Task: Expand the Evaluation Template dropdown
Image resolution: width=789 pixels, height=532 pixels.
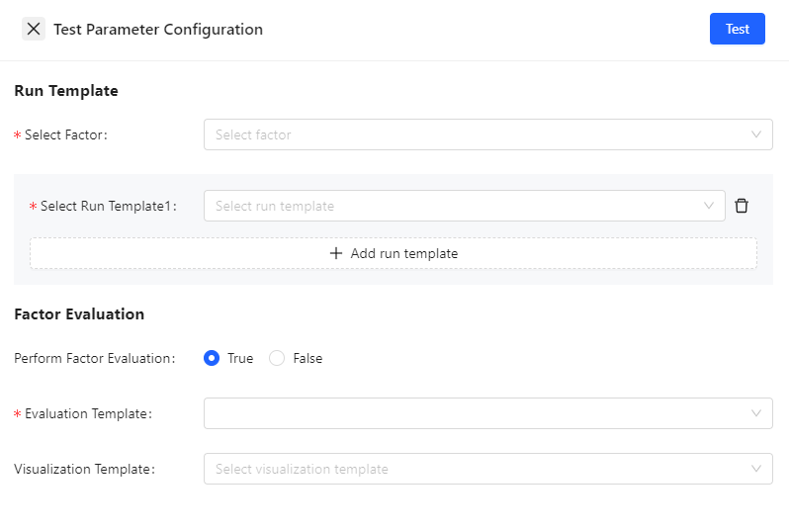Action: [475, 413]
